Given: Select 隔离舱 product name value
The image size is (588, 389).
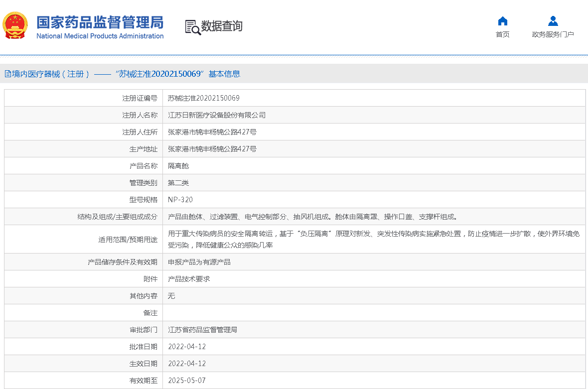Looking at the screenshot, I should coord(178,166).
